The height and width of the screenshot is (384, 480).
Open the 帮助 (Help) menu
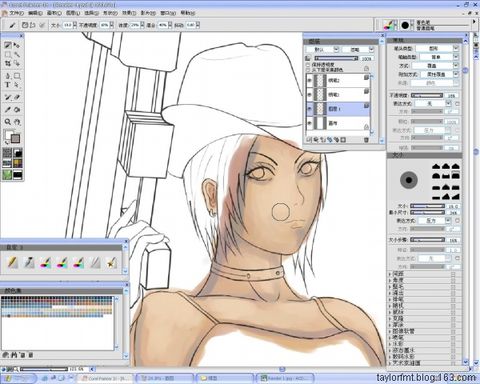(x=188, y=13)
